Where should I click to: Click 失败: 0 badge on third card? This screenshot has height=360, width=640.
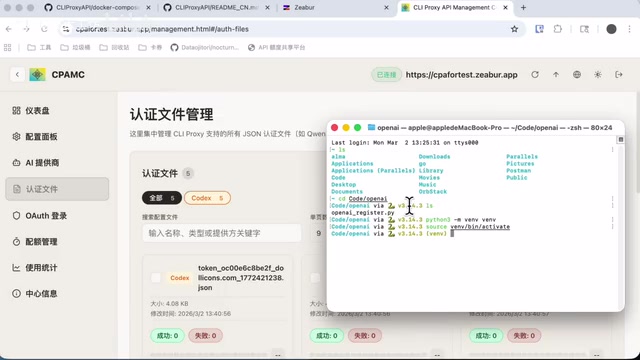pos(524,336)
